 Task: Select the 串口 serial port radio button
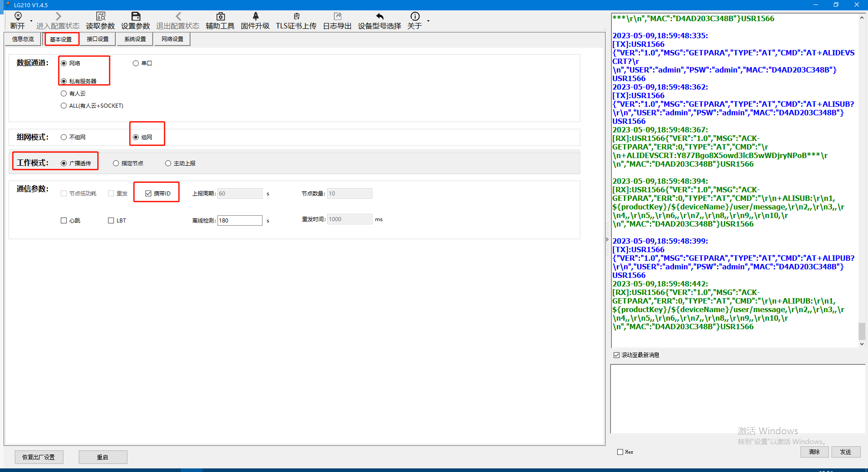(x=136, y=64)
